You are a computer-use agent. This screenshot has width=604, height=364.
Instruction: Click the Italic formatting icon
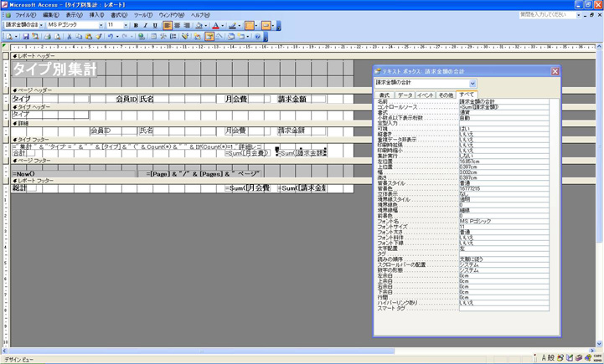tap(145, 26)
